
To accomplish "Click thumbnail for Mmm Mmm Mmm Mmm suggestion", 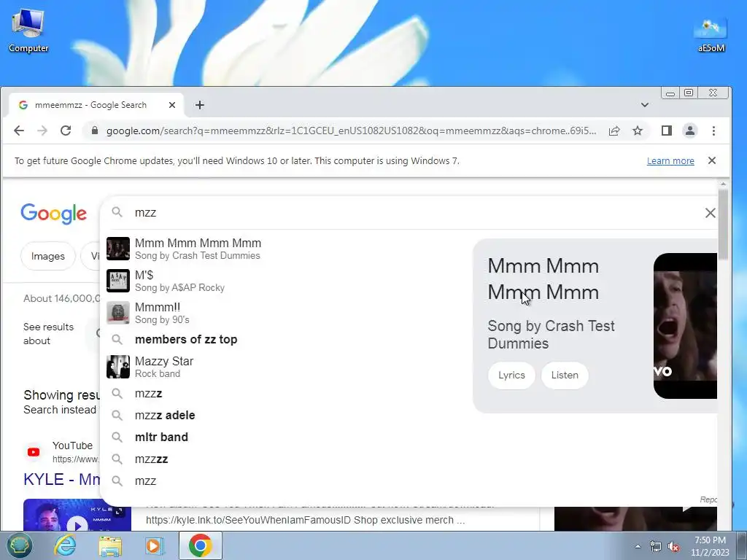I will click(x=117, y=249).
